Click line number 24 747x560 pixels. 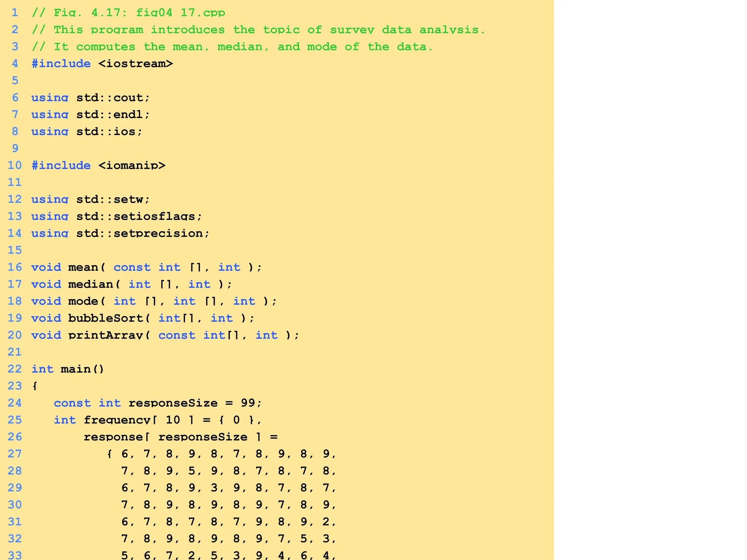15,403
